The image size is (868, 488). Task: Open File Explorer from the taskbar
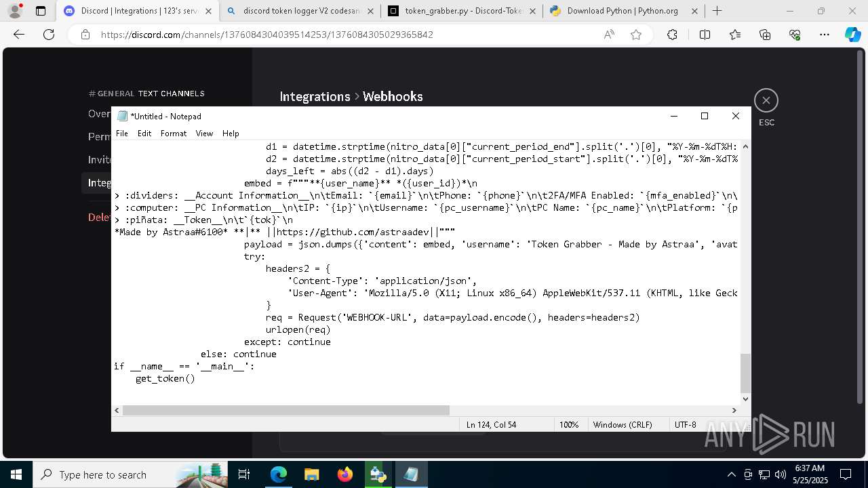[x=311, y=474]
